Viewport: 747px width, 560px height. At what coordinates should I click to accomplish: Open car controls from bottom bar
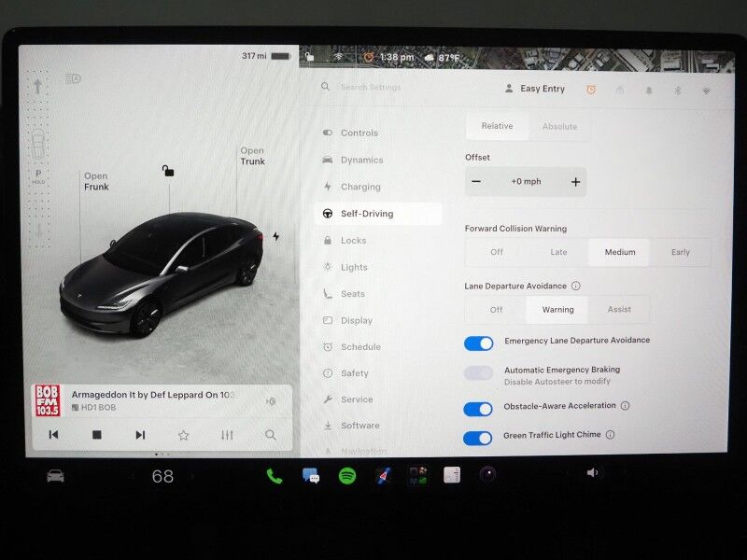click(56, 475)
